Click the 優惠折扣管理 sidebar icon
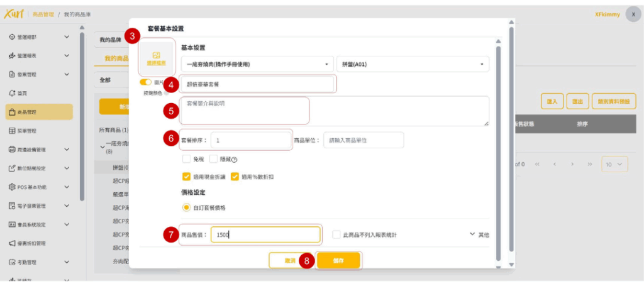 pos(12,243)
